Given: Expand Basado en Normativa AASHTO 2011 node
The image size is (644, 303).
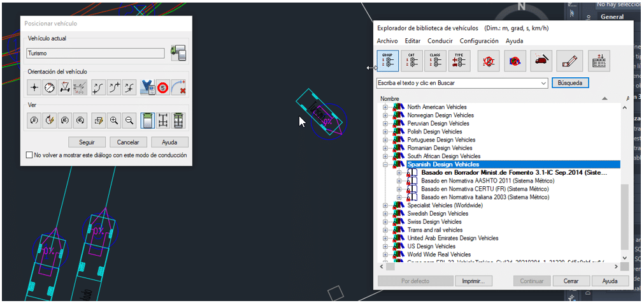Looking at the screenshot, I should 399,181.
